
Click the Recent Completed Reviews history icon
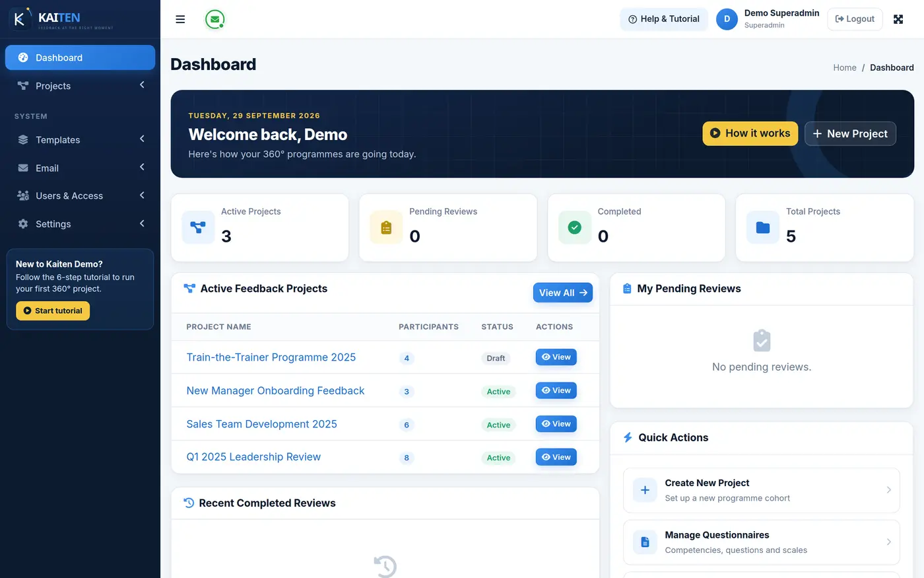click(189, 503)
